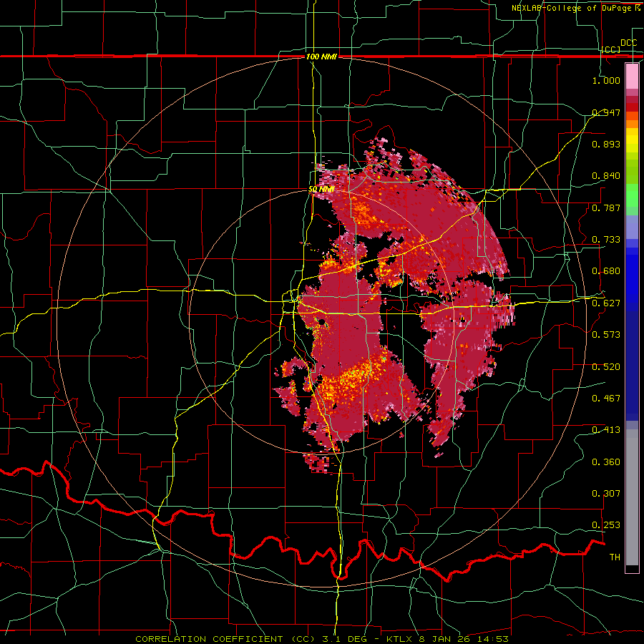Click the 0.893 scale value
The width and height of the screenshot is (644, 644).
point(606,144)
